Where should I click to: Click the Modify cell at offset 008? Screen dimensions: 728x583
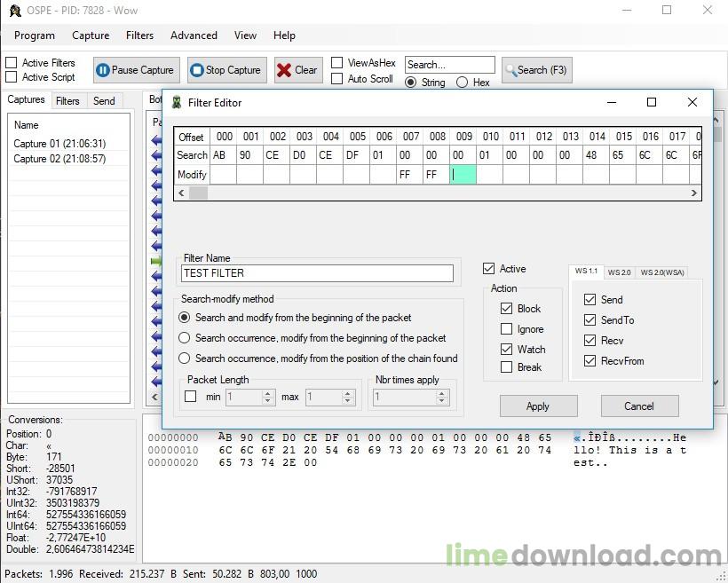pyautogui.click(x=437, y=175)
